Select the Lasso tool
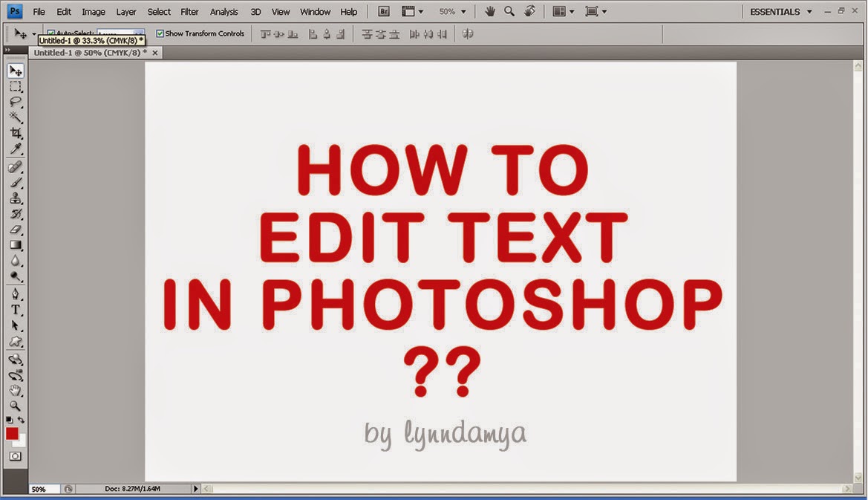The image size is (868, 500). point(16,102)
